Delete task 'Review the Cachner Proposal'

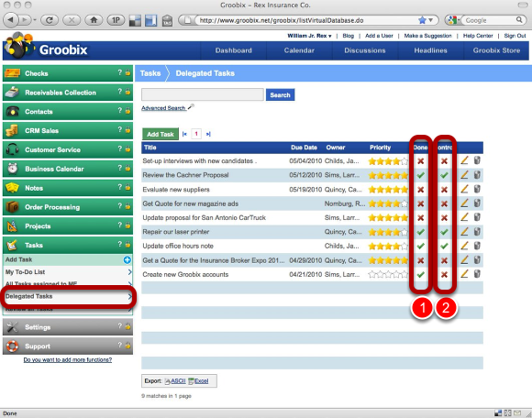pyautogui.click(x=477, y=175)
